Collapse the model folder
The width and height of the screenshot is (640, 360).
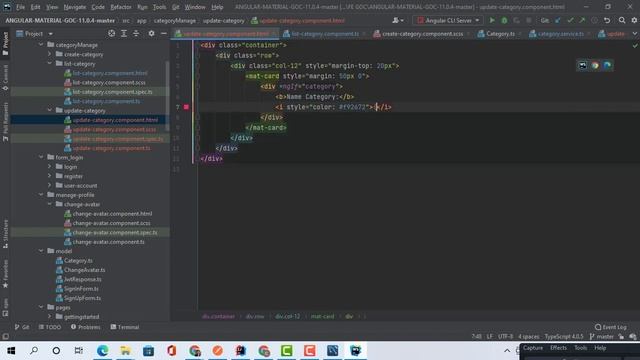pos(41,251)
